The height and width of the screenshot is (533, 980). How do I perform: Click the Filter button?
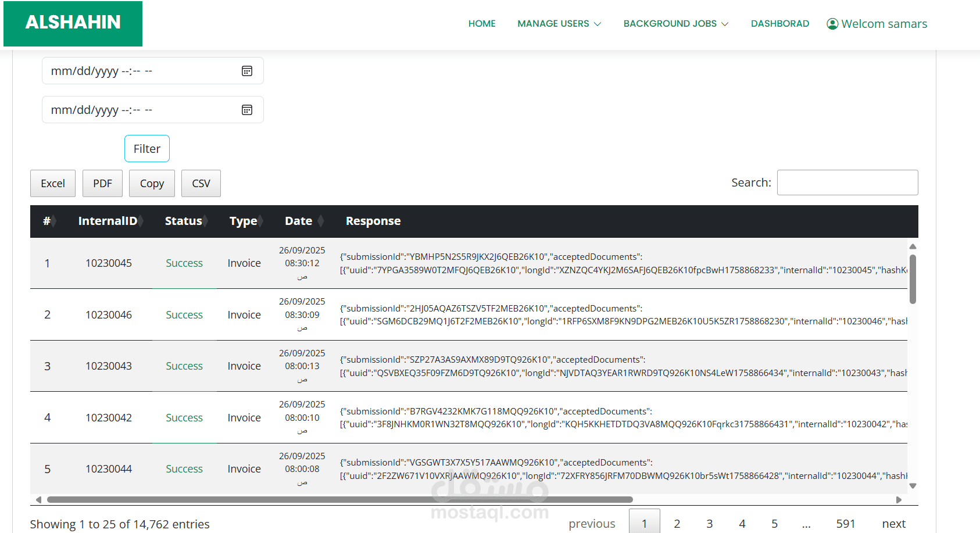pyautogui.click(x=147, y=149)
